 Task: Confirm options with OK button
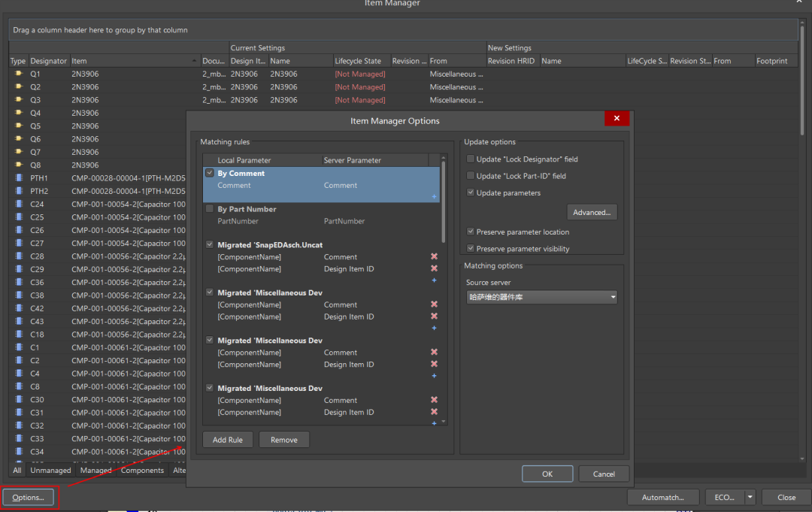click(x=547, y=474)
